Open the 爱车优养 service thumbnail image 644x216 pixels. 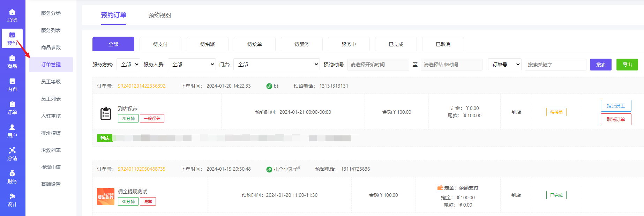[106, 196]
